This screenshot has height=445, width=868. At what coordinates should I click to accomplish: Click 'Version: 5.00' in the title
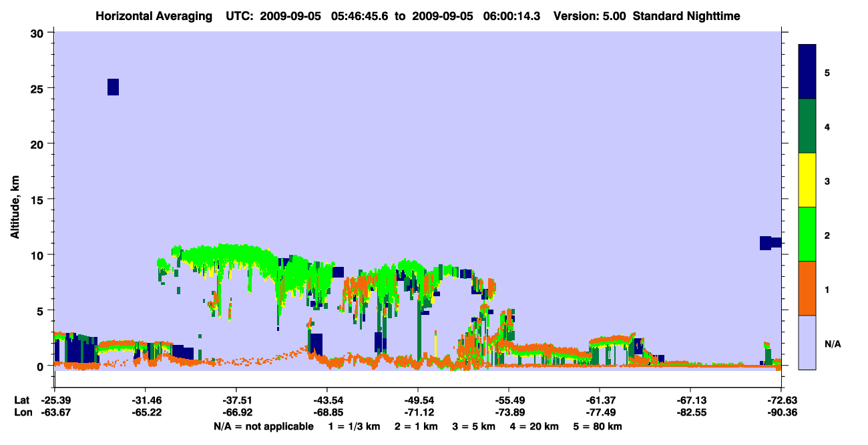point(590,16)
